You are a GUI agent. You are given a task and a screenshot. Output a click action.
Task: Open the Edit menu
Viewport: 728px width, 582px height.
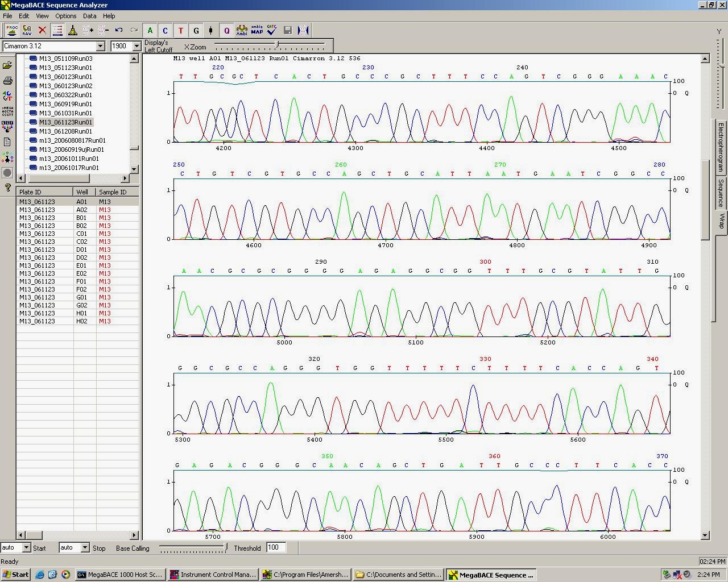pos(24,16)
